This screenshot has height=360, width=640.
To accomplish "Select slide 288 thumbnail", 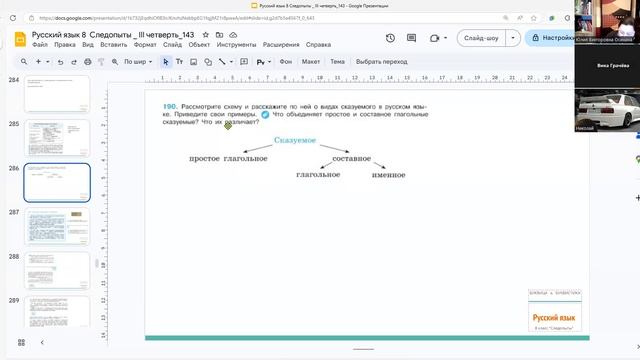I will click(57, 271).
